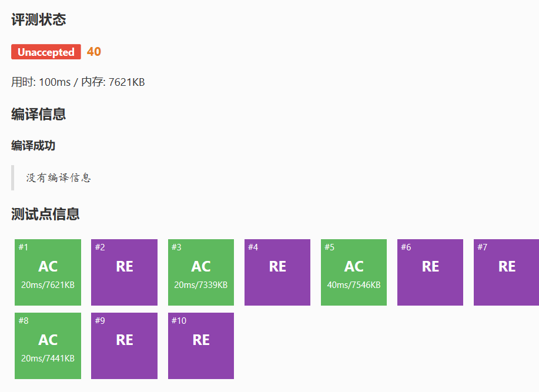This screenshot has width=539, height=392.
Task: Click test case #6 RE tile
Action: tap(430, 272)
